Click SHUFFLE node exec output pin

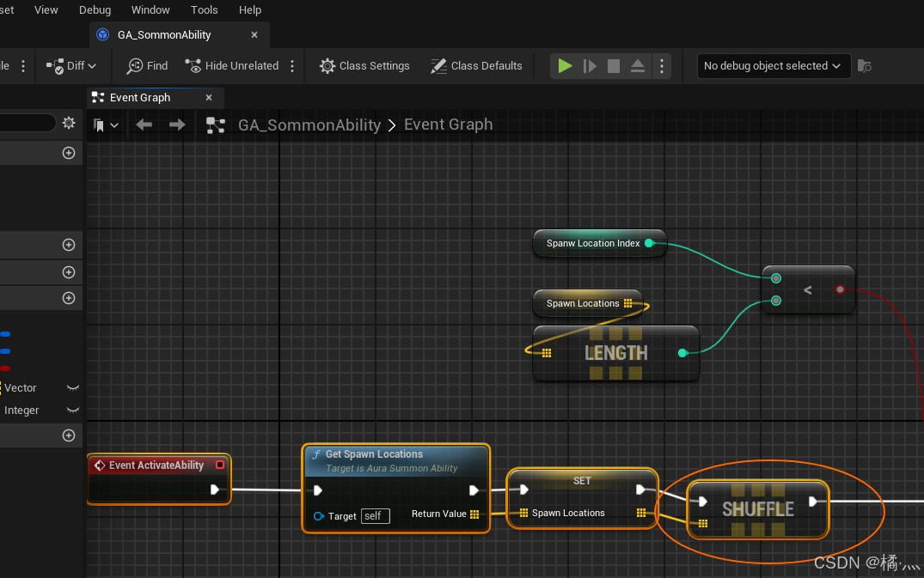[813, 502]
